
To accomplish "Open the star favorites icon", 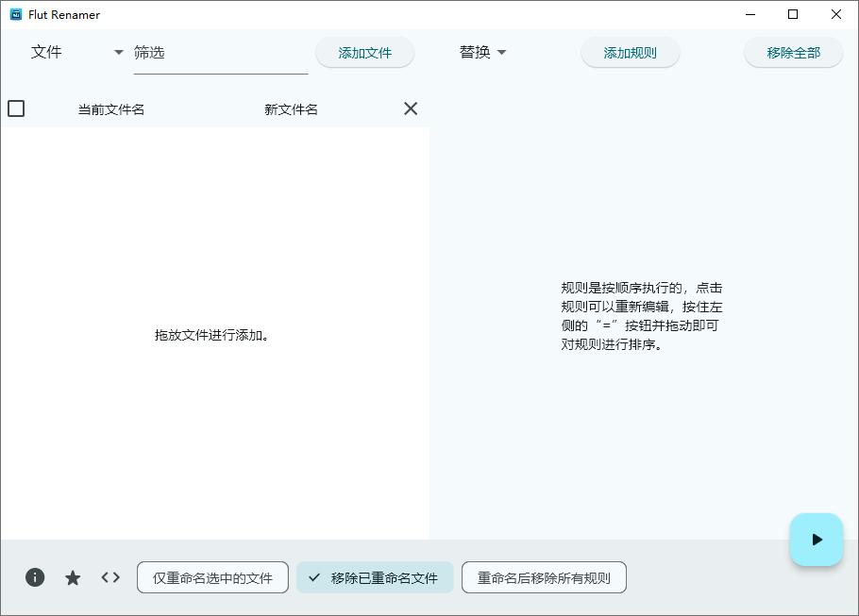I will 73,576.
